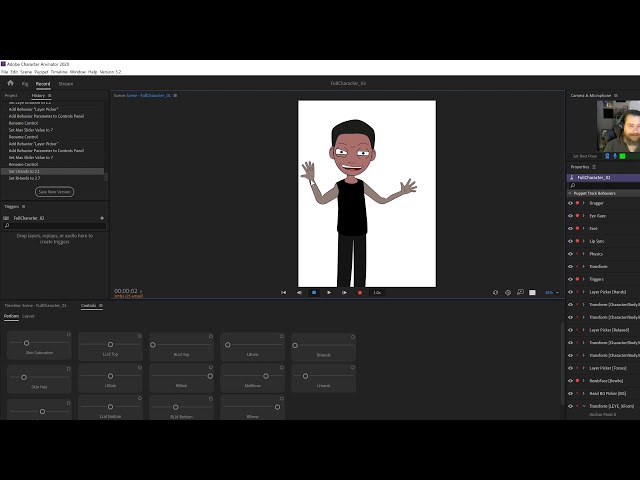Collapse Puppet Track Behaviors section

pos(570,193)
